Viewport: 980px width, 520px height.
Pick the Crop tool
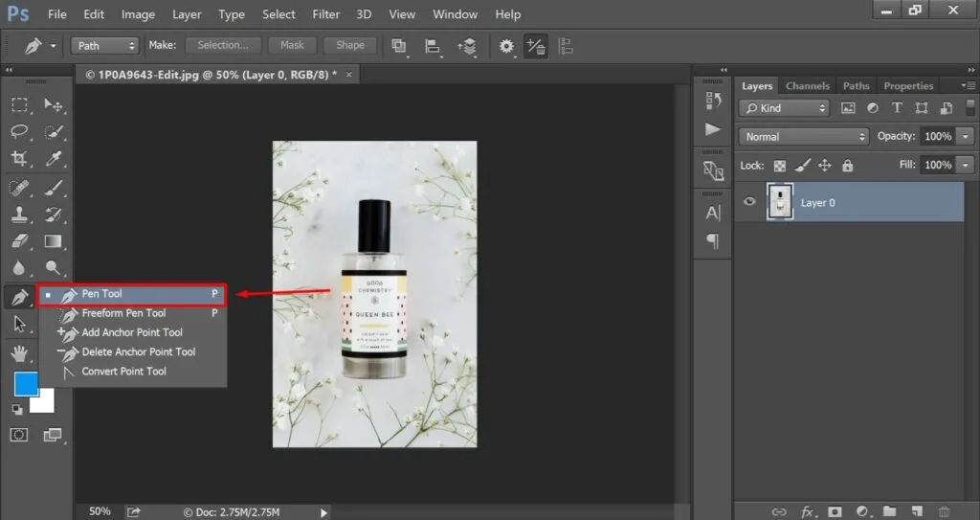point(19,158)
